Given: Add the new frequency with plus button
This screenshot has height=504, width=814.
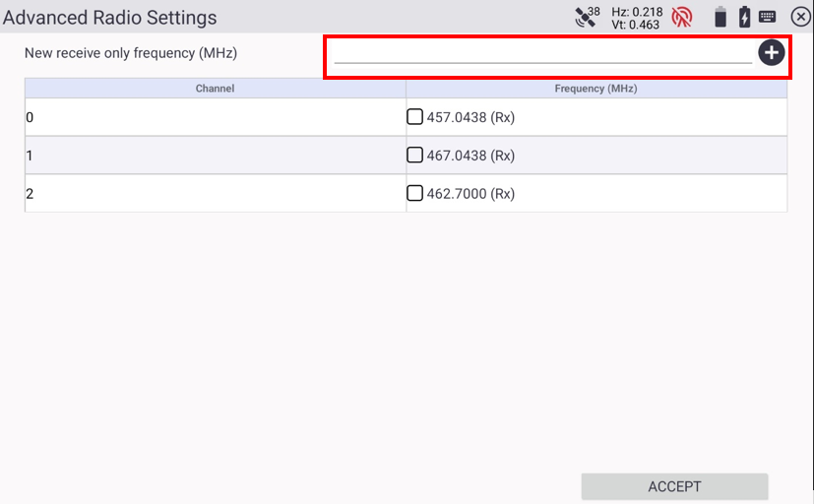Looking at the screenshot, I should click(771, 52).
